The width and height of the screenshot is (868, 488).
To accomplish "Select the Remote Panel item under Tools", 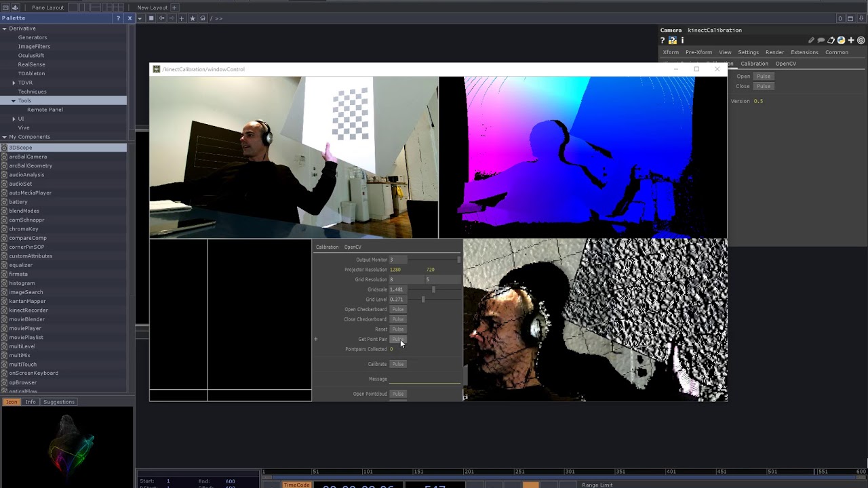I will (45, 110).
